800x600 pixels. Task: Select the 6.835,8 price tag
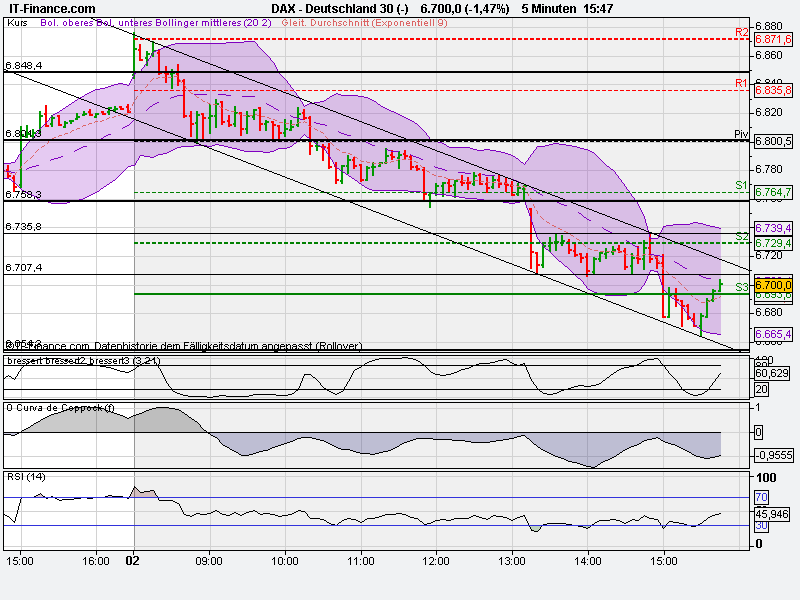(x=773, y=90)
